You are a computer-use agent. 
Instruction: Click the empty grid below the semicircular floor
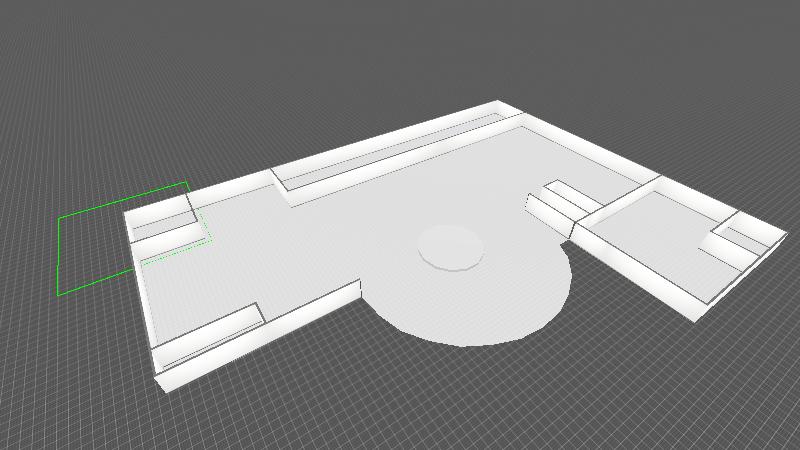coord(480,400)
